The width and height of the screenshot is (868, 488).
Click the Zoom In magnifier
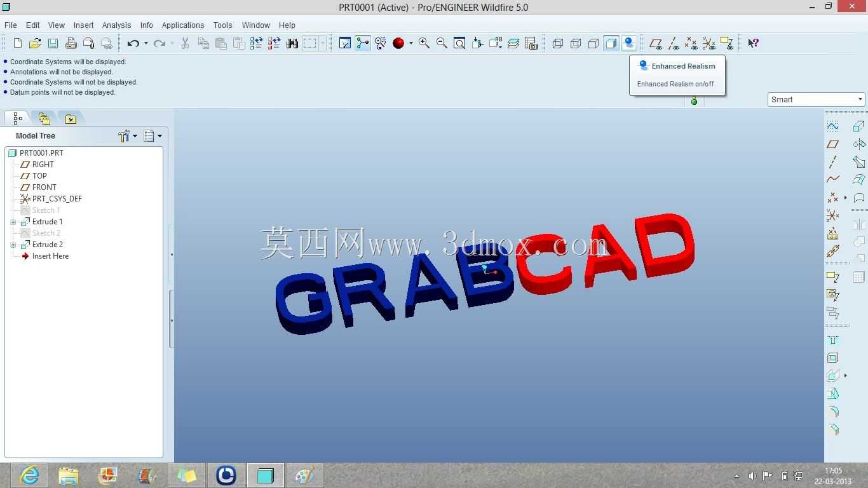pos(424,43)
